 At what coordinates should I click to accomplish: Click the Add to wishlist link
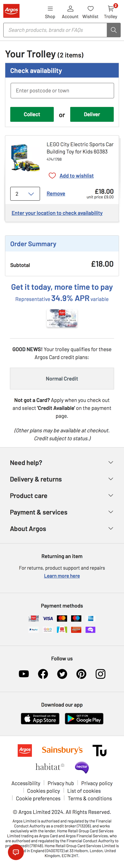tap(76, 176)
